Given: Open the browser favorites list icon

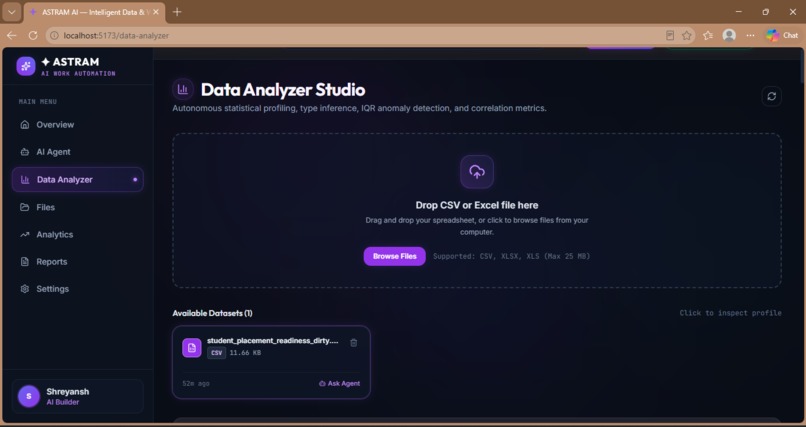Looking at the screenshot, I should coord(708,35).
